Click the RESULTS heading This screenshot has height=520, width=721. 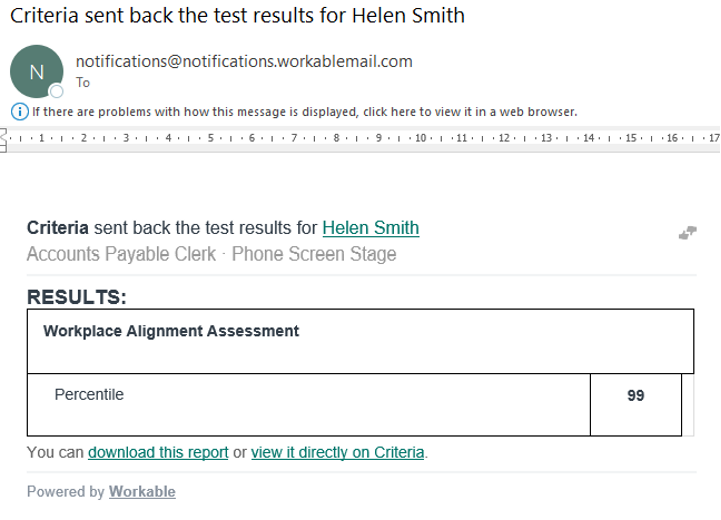tap(77, 297)
